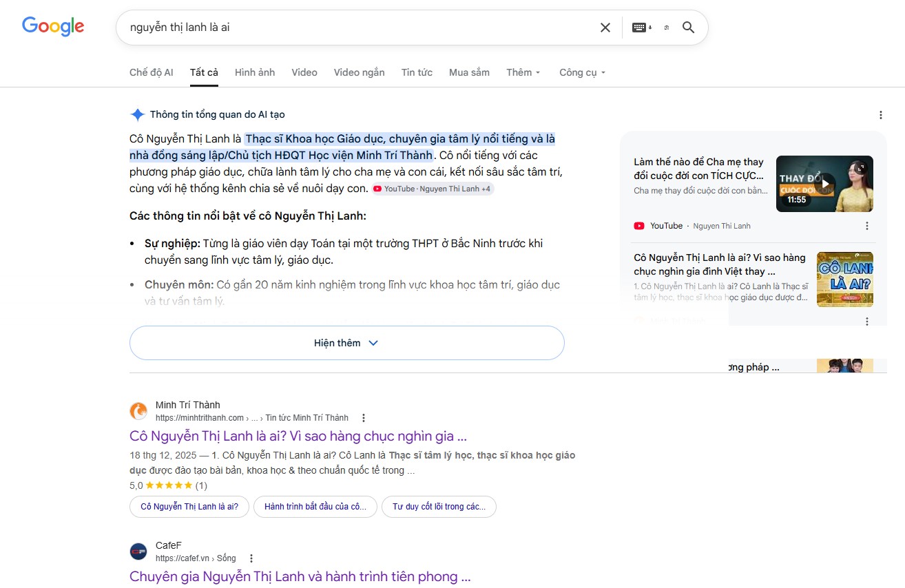The image size is (905, 588).
Task: Click the CafeF site name
Action: point(169,545)
